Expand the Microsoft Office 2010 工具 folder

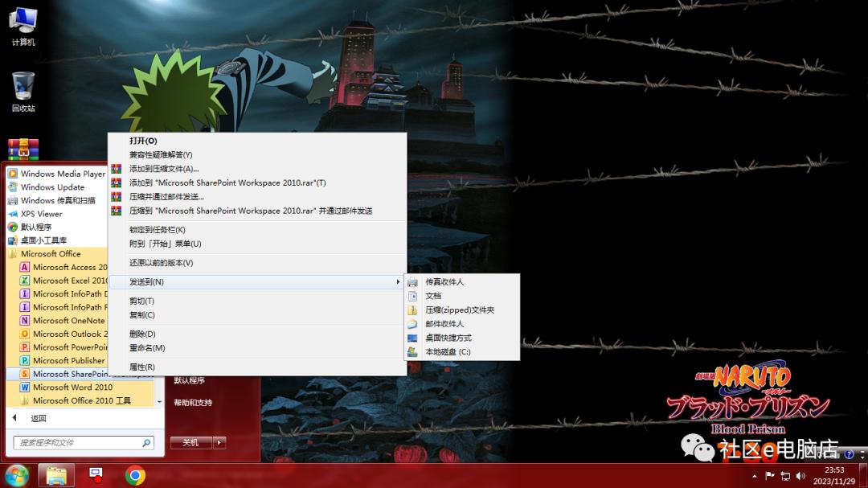[x=81, y=400]
